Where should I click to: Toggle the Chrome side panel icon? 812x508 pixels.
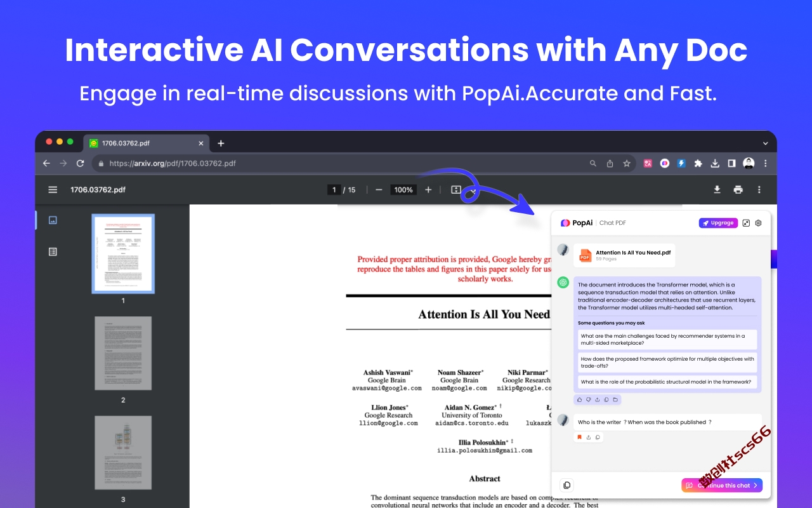[x=731, y=163]
